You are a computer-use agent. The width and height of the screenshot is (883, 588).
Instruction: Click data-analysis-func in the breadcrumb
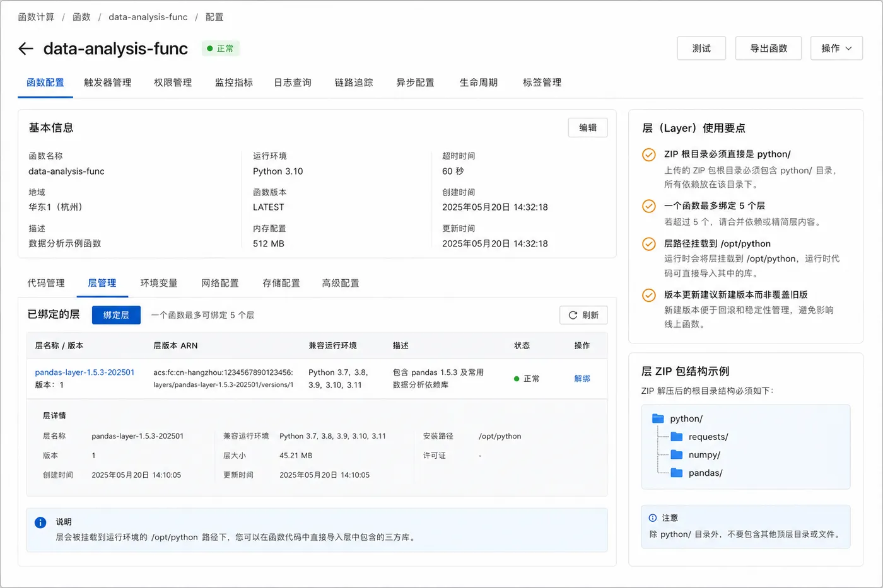[148, 17]
